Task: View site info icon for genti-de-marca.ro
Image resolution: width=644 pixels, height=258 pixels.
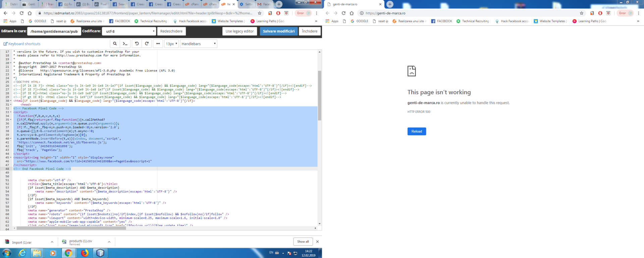Action: (x=362, y=13)
